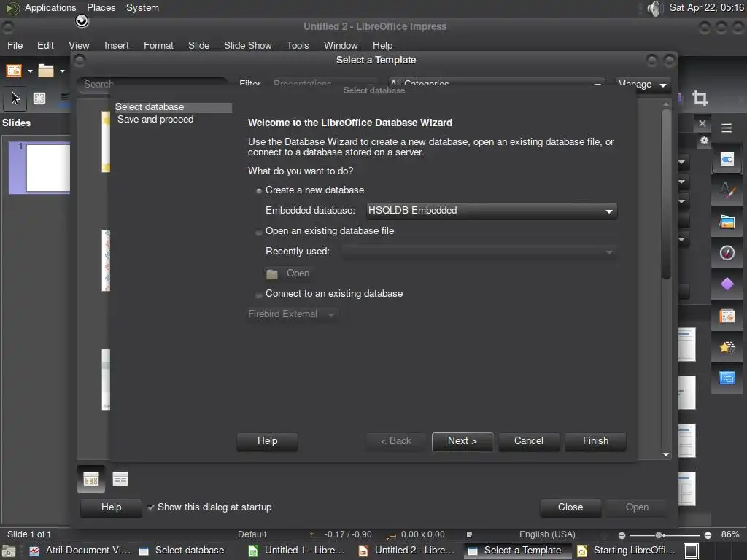The height and width of the screenshot is (560, 747).
Task: Expand the All Categories dropdown
Action: pyautogui.click(x=496, y=84)
